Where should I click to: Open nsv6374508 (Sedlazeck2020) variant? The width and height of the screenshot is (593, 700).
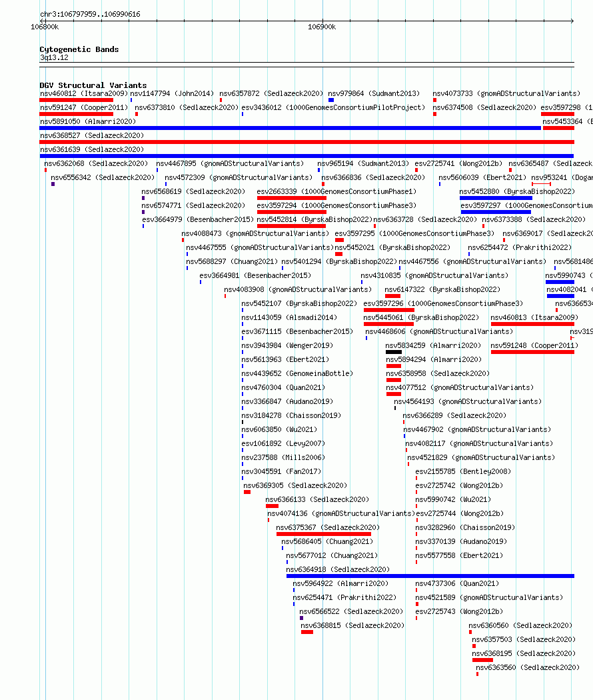[x=484, y=107]
